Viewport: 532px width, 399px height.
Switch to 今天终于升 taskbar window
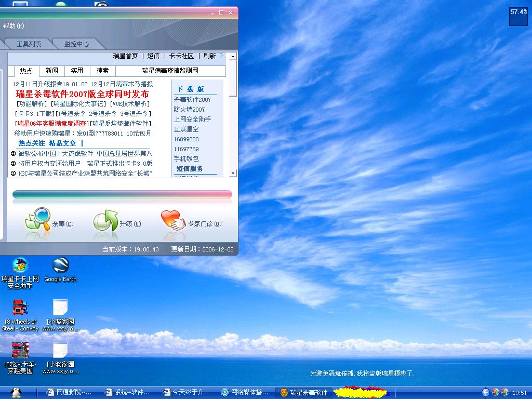point(186,393)
